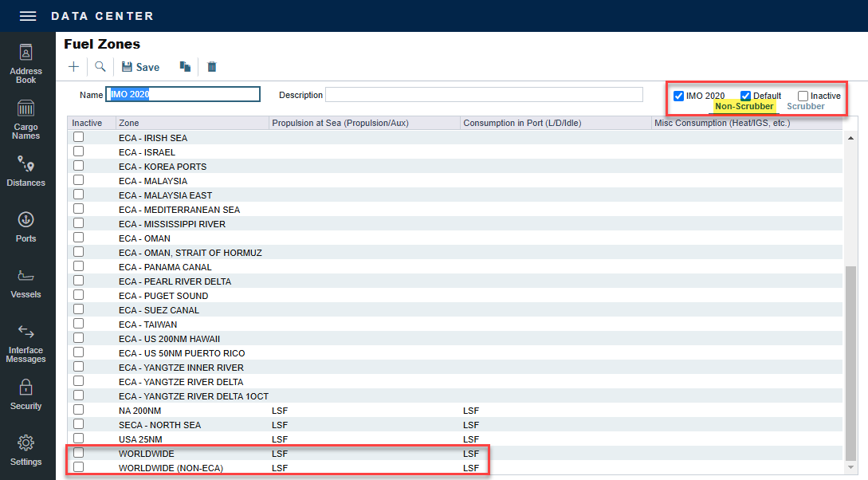The height and width of the screenshot is (480, 868).
Task: Open the hamburger navigation menu
Action: tap(28, 16)
